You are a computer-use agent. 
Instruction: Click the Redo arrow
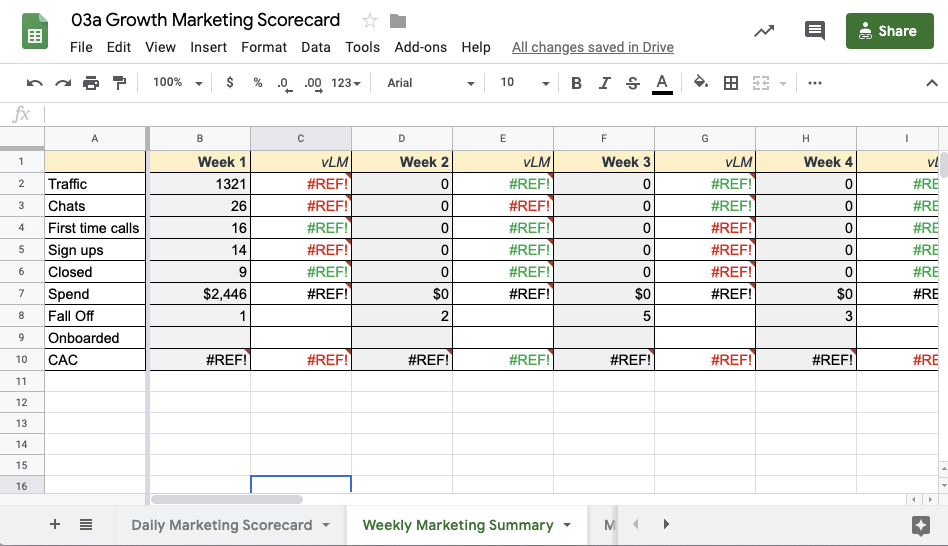63,83
